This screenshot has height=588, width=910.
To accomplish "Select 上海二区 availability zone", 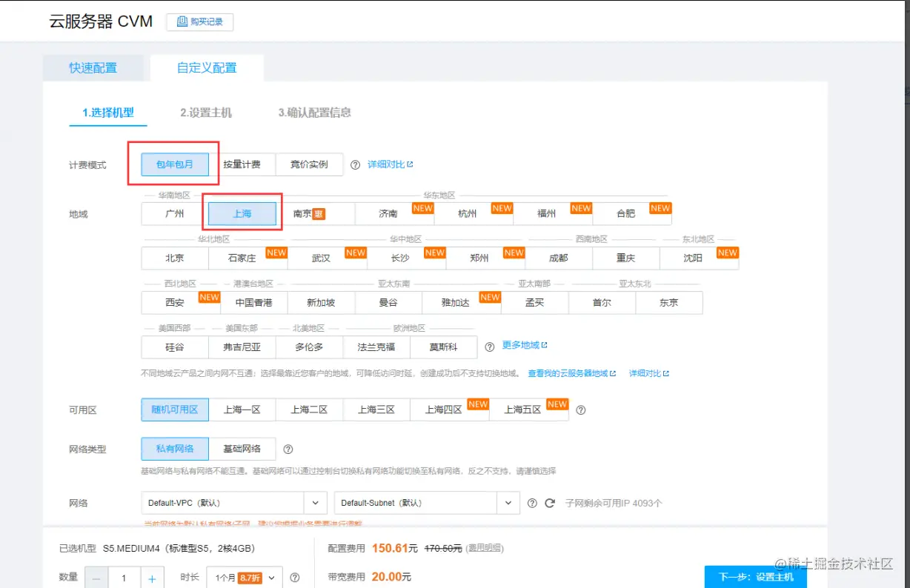I will click(x=309, y=410).
